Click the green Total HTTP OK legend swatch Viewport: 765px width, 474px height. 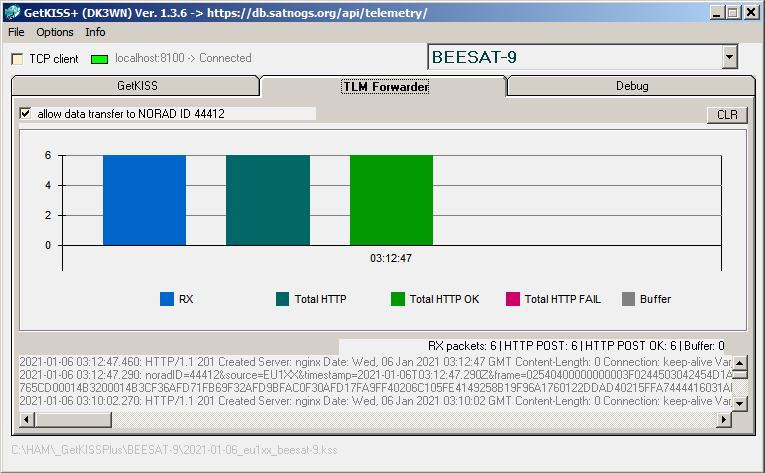click(398, 299)
